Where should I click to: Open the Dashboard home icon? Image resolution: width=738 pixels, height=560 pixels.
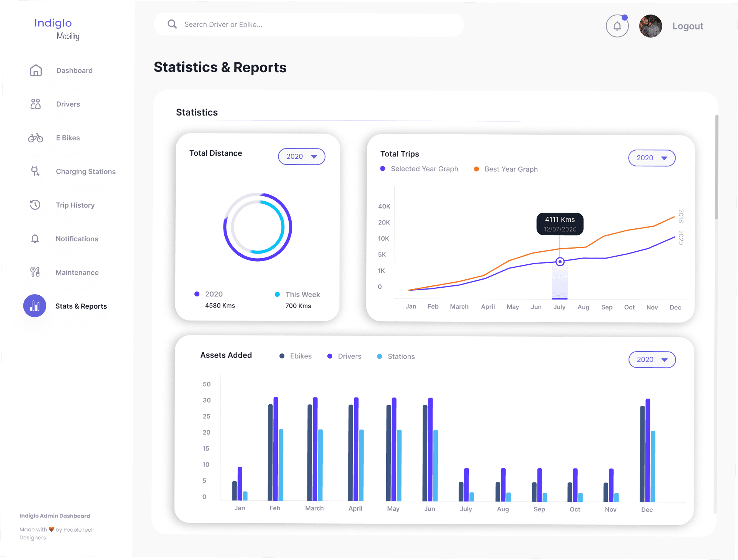[x=36, y=70]
